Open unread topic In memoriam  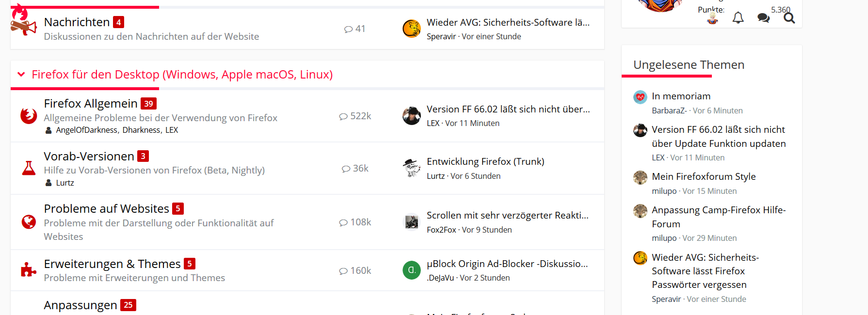pos(681,96)
